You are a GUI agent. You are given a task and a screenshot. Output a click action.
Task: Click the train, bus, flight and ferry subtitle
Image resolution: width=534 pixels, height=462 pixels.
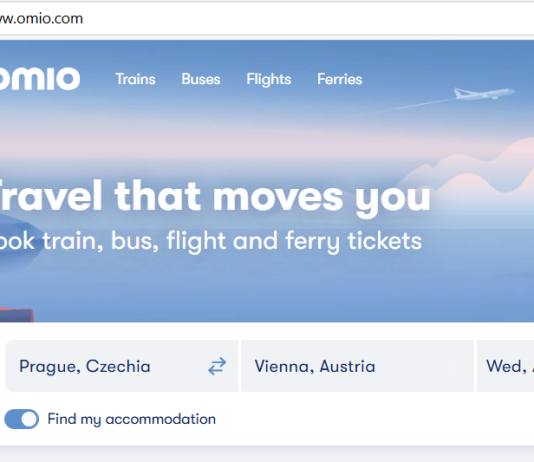coord(211,241)
